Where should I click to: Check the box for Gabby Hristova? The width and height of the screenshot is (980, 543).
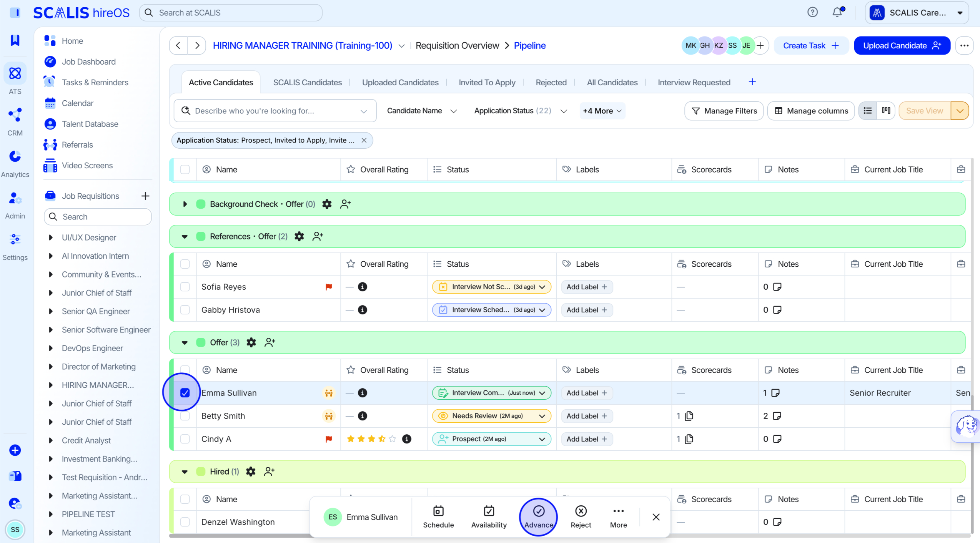[185, 310]
